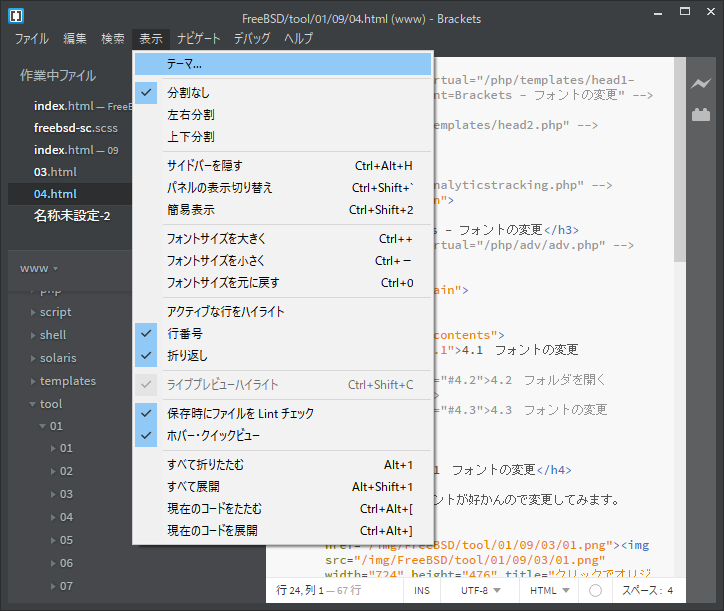Open デバッグ menu
Viewport: 724px width, 611px height.
pyautogui.click(x=252, y=38)
